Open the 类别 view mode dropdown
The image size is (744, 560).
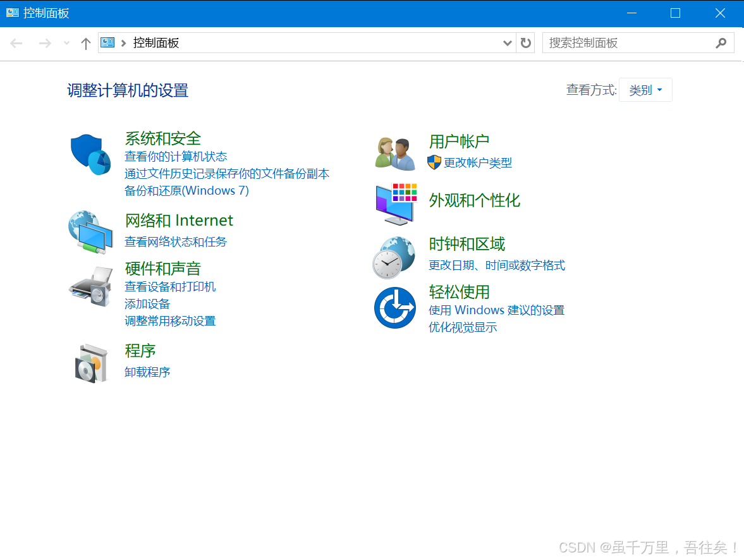[x=645, y=90]
